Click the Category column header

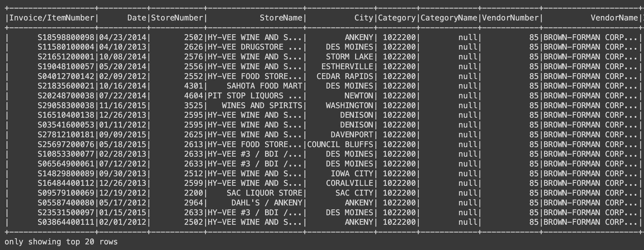tap(397, 18)
